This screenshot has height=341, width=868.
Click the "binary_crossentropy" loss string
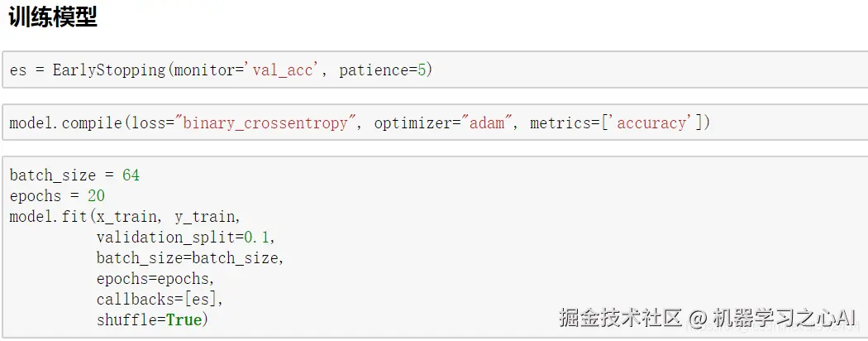coord(269,123)
